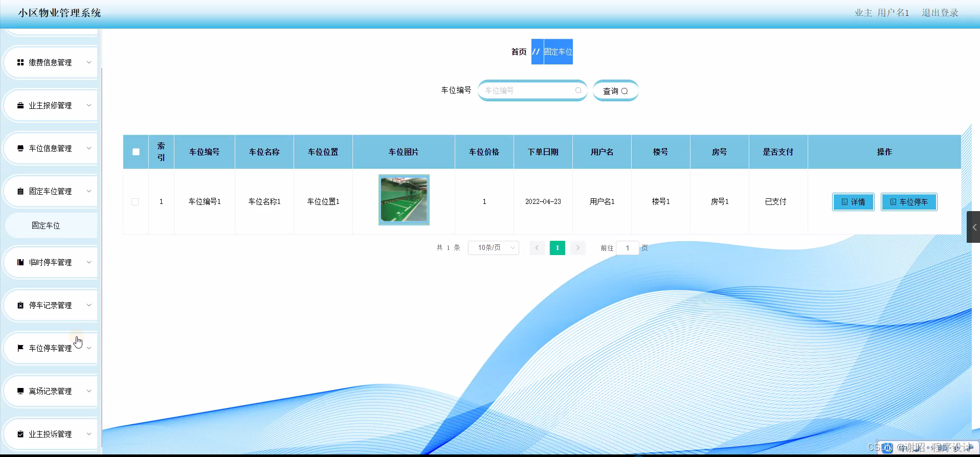Click the date cell 2022-04-23
Image resolution: width=980 pixels, height=457 pixels.
pyautogui.click(x=543, y=202)
